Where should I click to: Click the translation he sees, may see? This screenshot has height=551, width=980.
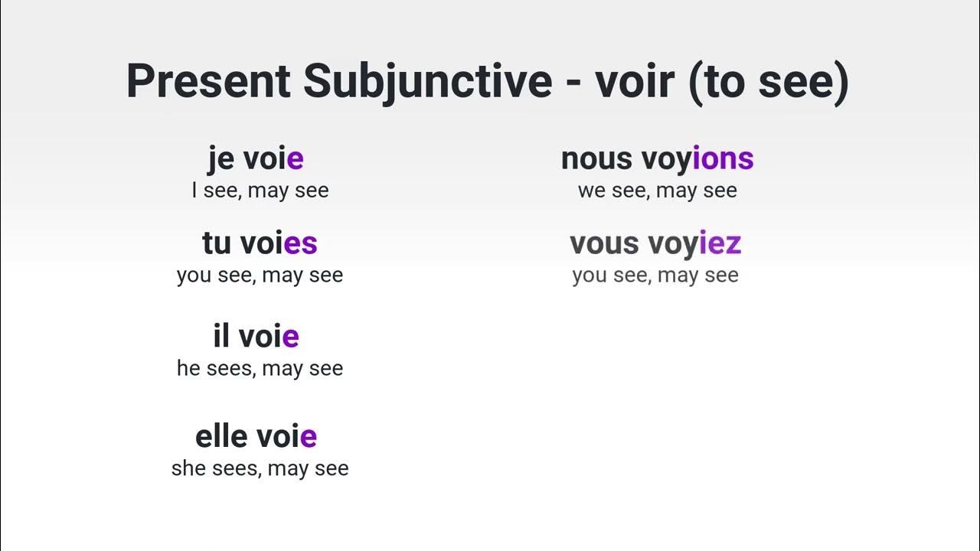[x=260, y=368]
